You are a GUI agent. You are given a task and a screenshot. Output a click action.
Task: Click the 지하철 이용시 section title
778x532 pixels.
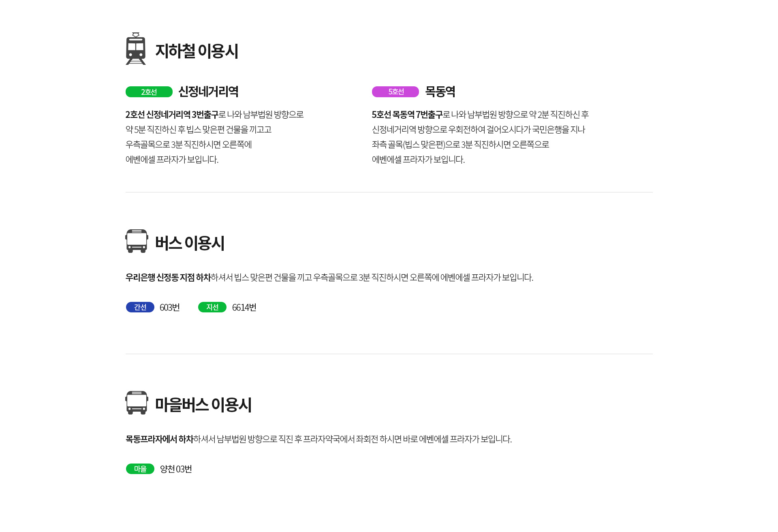(197, 51)
